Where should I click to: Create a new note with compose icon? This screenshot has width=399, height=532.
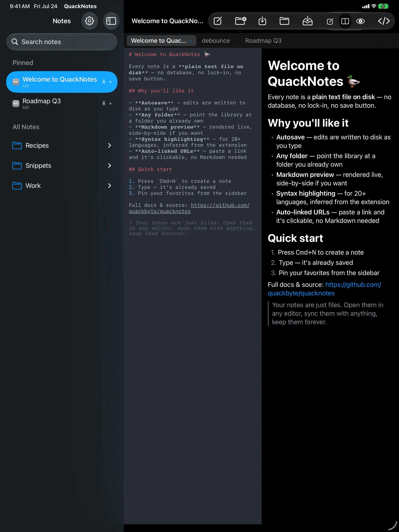click(218, 21)
